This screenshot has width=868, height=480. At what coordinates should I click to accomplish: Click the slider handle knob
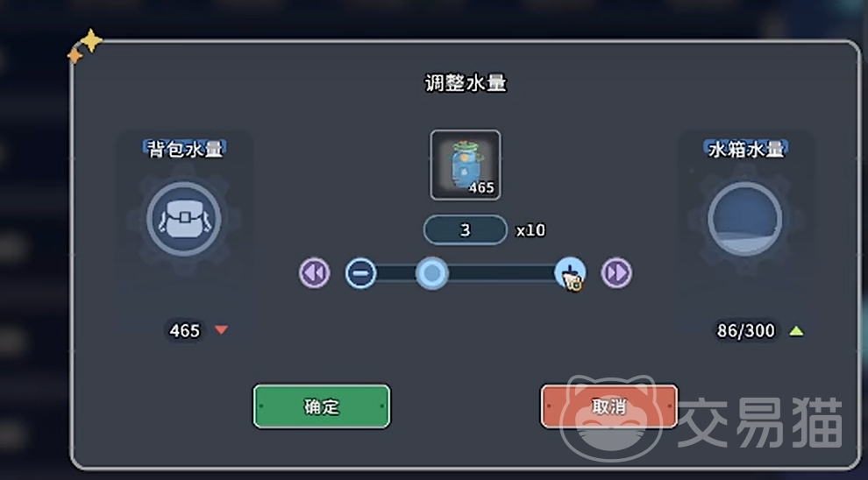[x=431, y=273]
